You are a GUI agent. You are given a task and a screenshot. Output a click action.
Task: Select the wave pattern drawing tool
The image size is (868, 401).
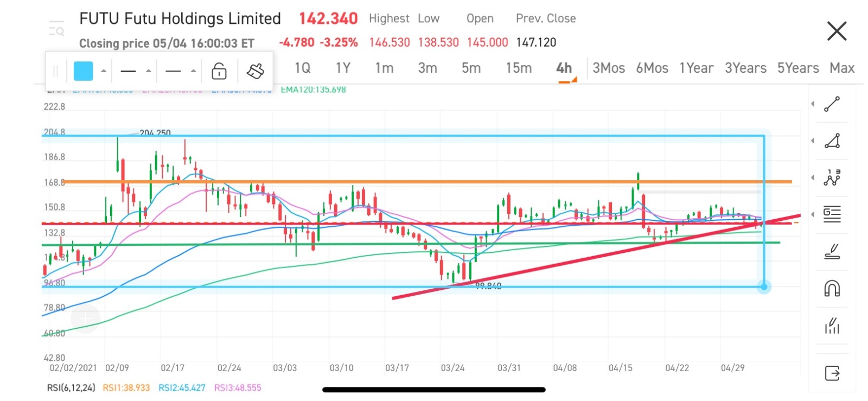click(832, 178)
